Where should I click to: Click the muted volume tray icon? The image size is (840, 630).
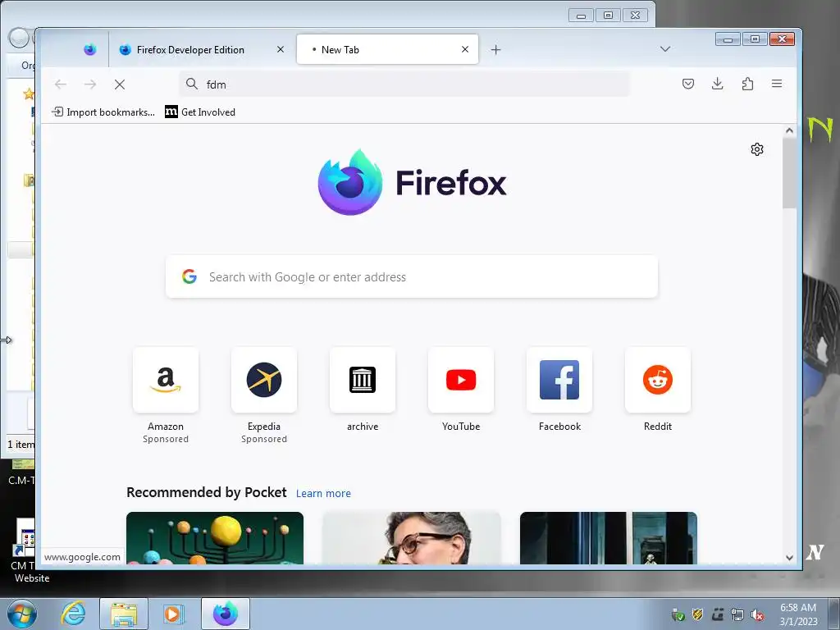point(757,615)
